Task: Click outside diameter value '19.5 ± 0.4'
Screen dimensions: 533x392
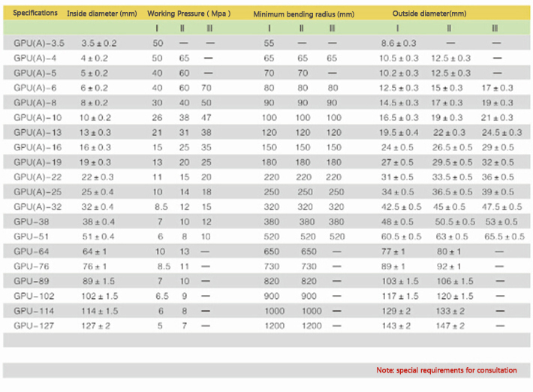Action: point(399,133)
